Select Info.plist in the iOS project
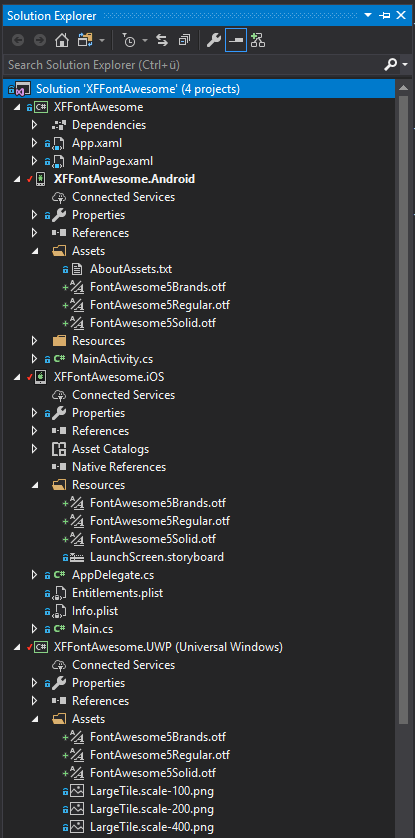415x838 pixels. point(95,610)
